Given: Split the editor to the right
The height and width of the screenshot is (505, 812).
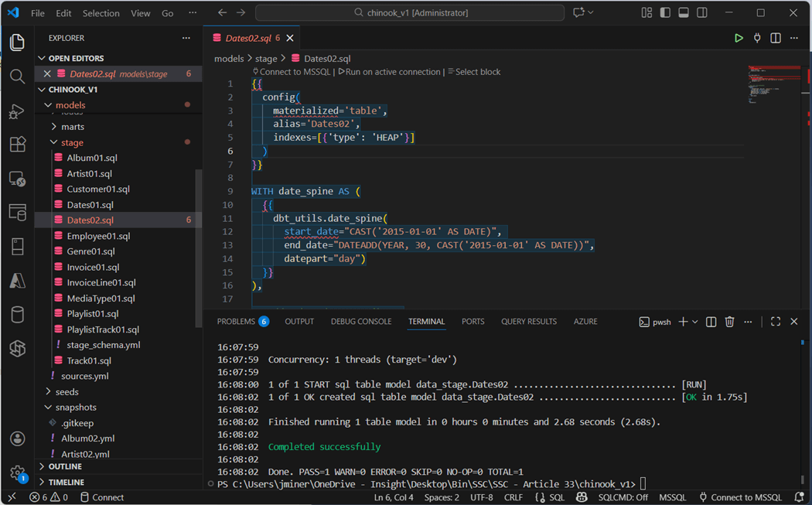Looking at the screenshot, I should (776, 38).
